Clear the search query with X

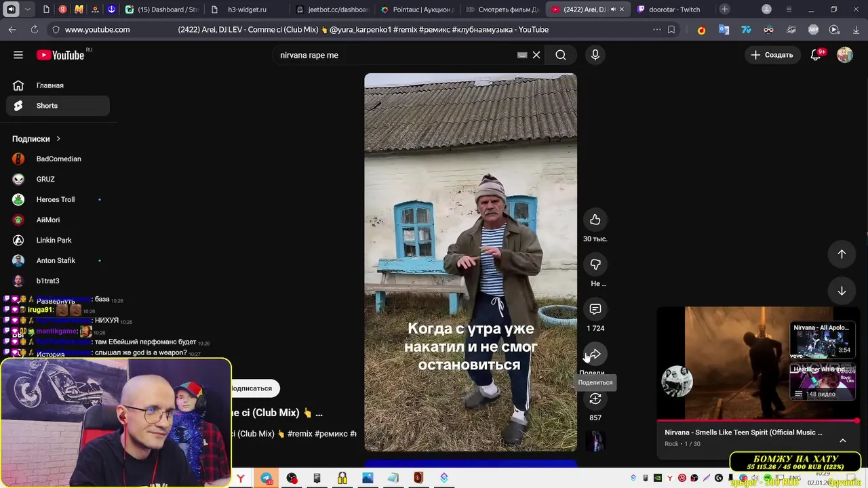[x=536, y=55]
